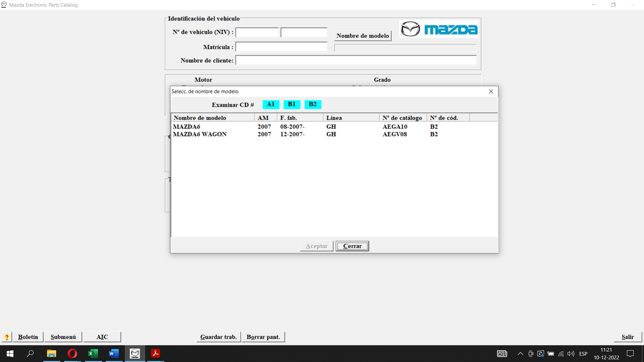Restore down the Mazda catalog window
This screenshot has width=644, height=362.
[x=613, y=5]
